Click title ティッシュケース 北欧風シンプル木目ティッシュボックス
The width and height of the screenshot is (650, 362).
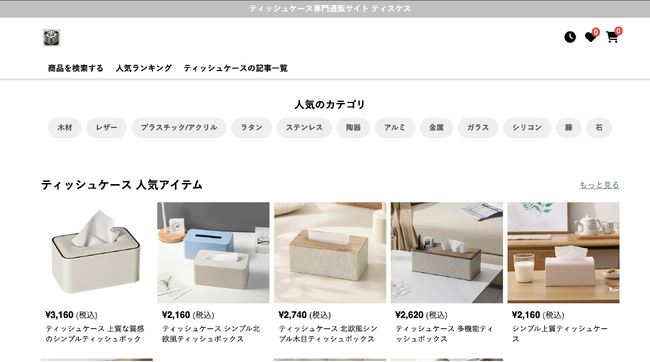pyautogui.click(x=328, y=334)
